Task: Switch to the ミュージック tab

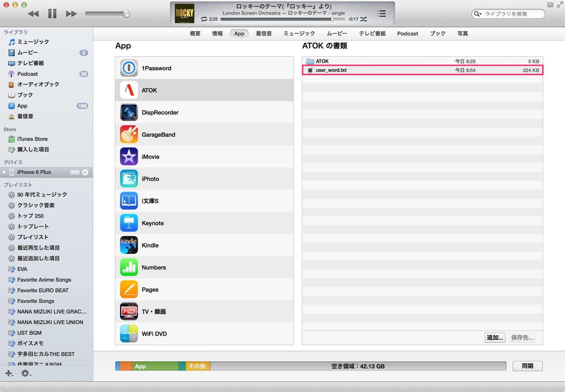Action: [299, 33]
